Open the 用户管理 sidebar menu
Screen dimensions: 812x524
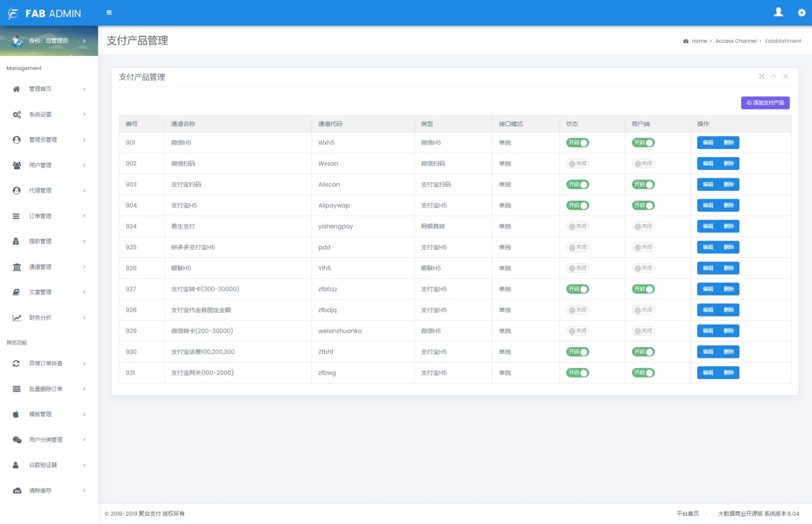pos(40,165)
